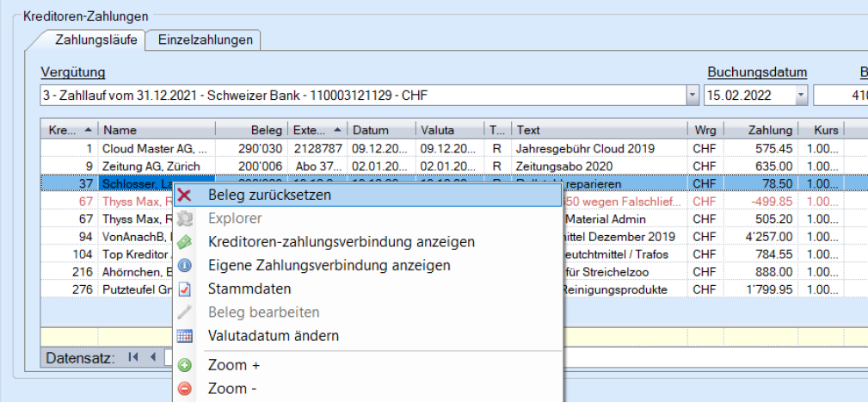Switch to the Einzelzahlungen tab
Screen dimensions: 868x403
click(x=206, y=40)
